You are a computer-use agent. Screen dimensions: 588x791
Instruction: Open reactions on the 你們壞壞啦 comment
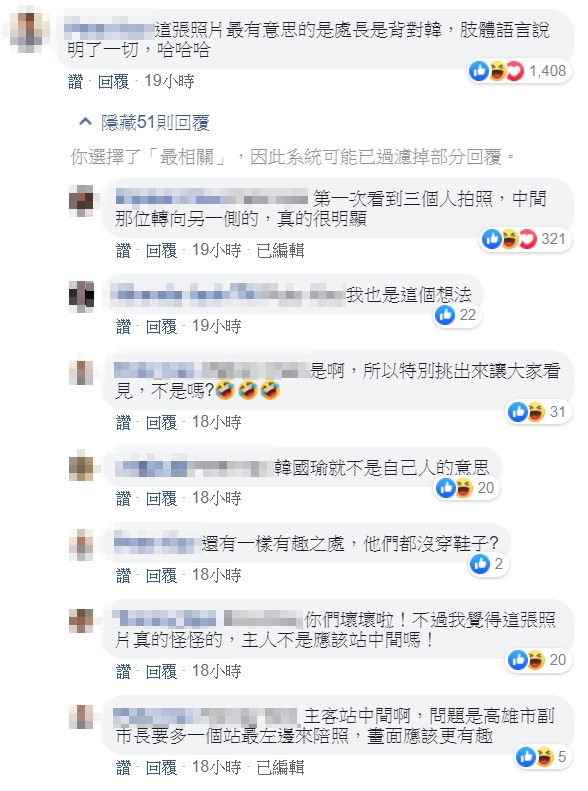pyautogui.click(x=538, y=660)
